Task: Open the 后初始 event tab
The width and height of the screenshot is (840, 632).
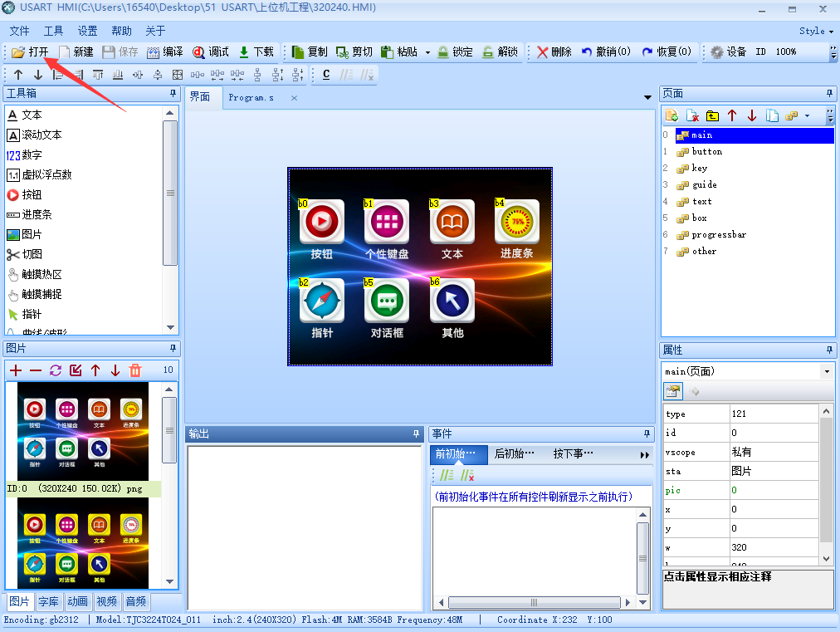Action: coord(514,454)
